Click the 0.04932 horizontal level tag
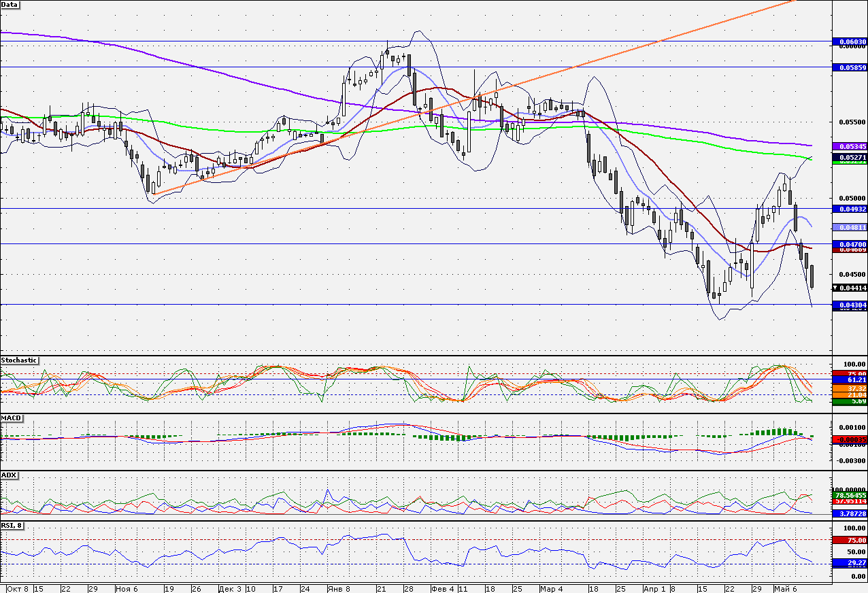The height and width of the screenshot is (593, 868). point(848,209)
